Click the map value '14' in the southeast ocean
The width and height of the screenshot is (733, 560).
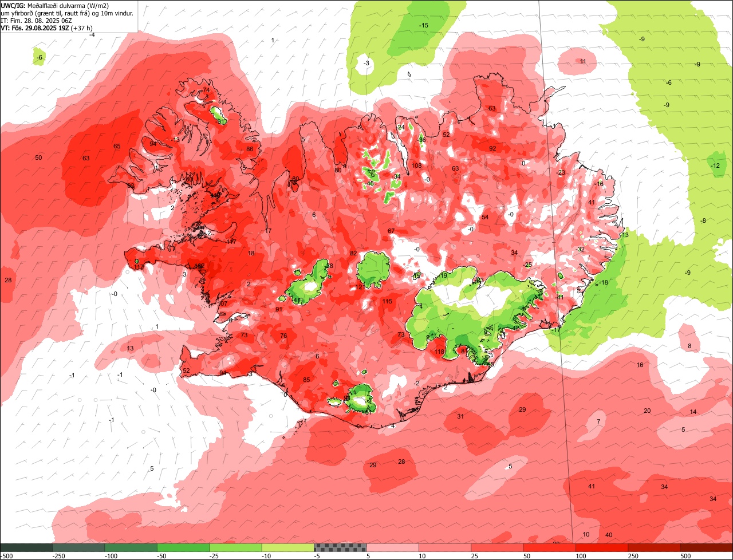[x=693, y=412]
